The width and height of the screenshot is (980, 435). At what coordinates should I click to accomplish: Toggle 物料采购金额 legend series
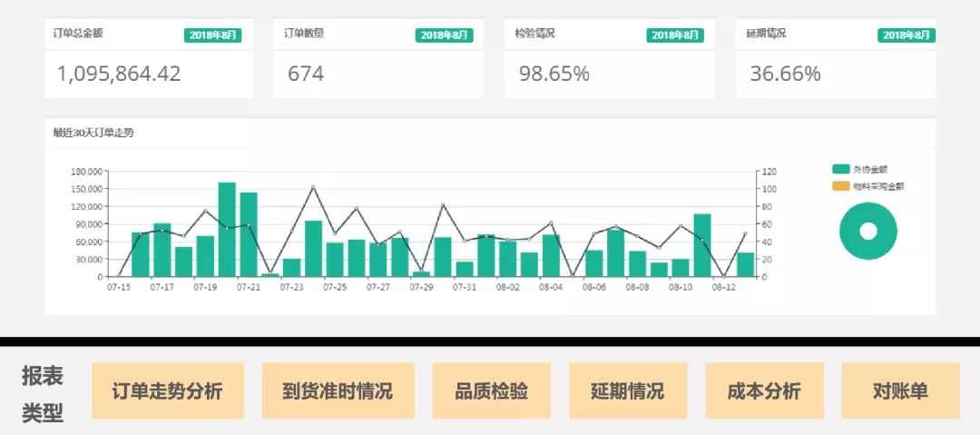pos(877,186)
